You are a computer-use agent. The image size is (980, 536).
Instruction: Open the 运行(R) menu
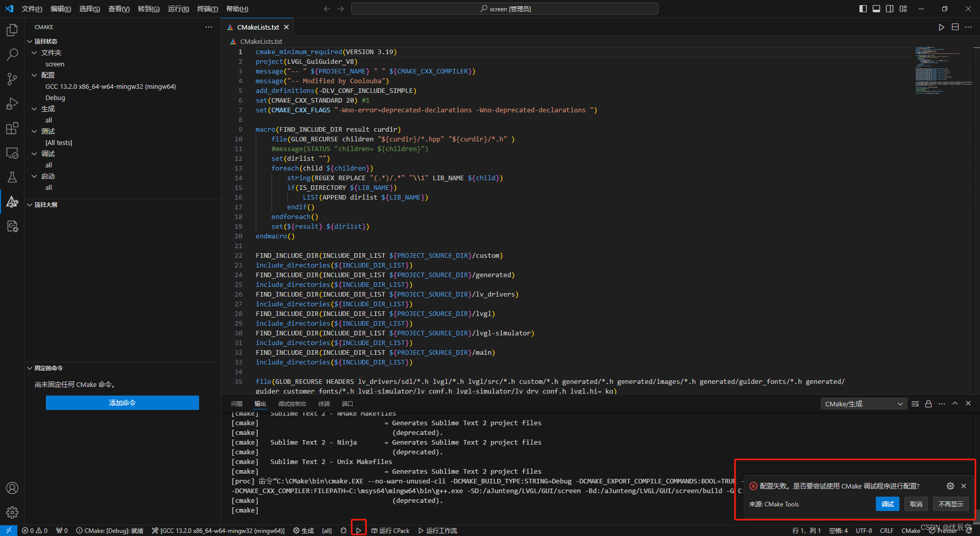[x=178, y=9]
